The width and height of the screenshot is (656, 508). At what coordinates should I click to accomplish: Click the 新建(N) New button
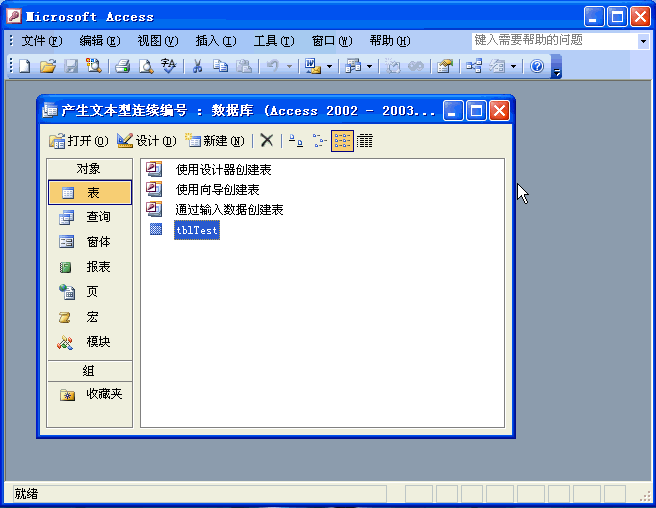(x=215, y=141)
